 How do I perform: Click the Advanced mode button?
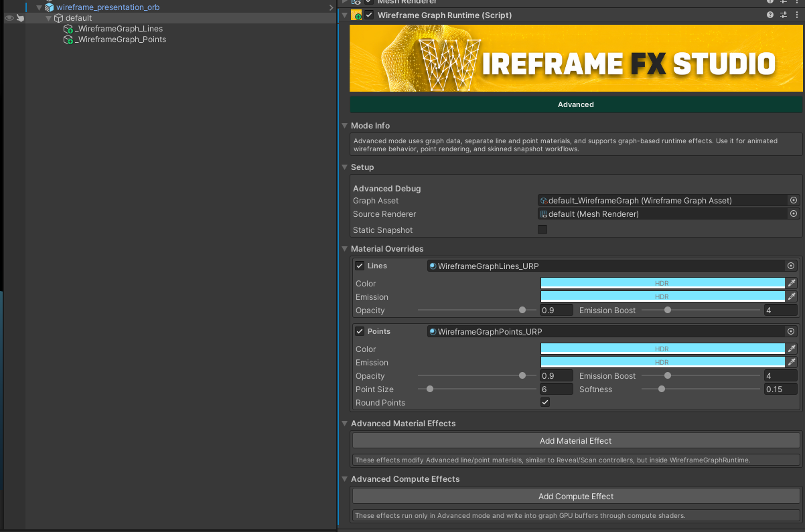576,104
